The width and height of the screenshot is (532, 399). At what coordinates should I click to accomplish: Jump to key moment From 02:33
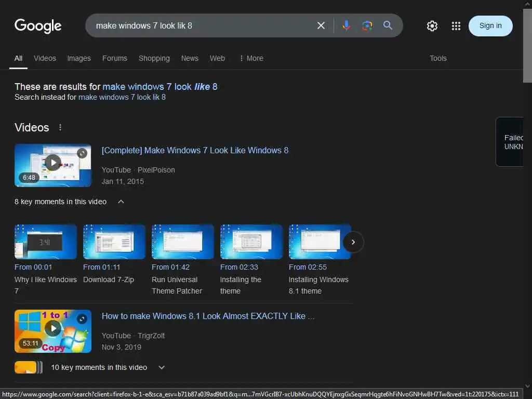coord(239,268)
